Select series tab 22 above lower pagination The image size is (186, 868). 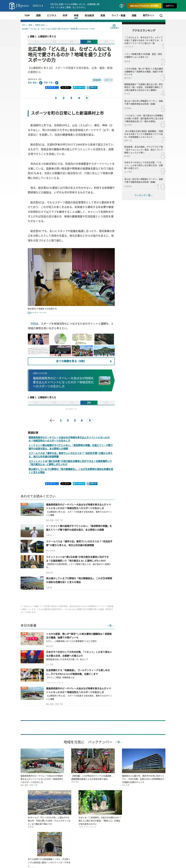coord(54,402)
